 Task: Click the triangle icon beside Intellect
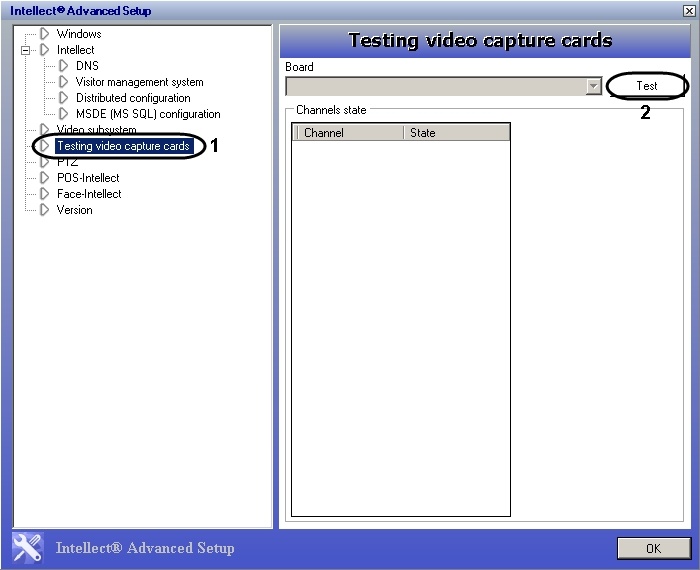coord(44,50)
